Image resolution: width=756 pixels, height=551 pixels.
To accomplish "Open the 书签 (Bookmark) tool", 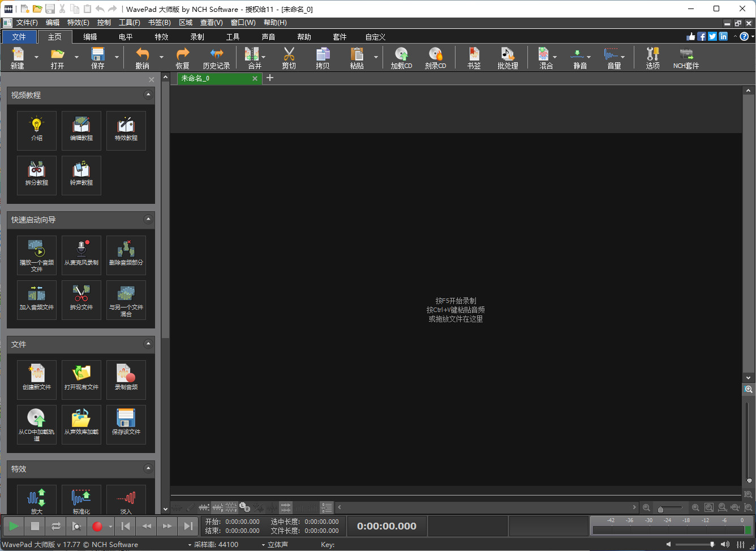I will [x=474, y=58].
